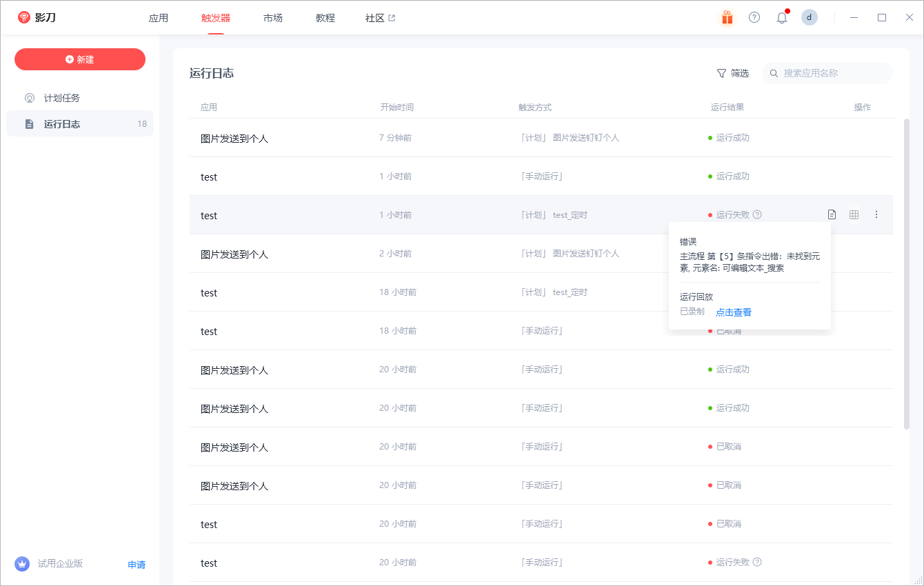This screenshot has height=586, width=924.
Task: Click the 影刀 logo icon
Action: 24,18
